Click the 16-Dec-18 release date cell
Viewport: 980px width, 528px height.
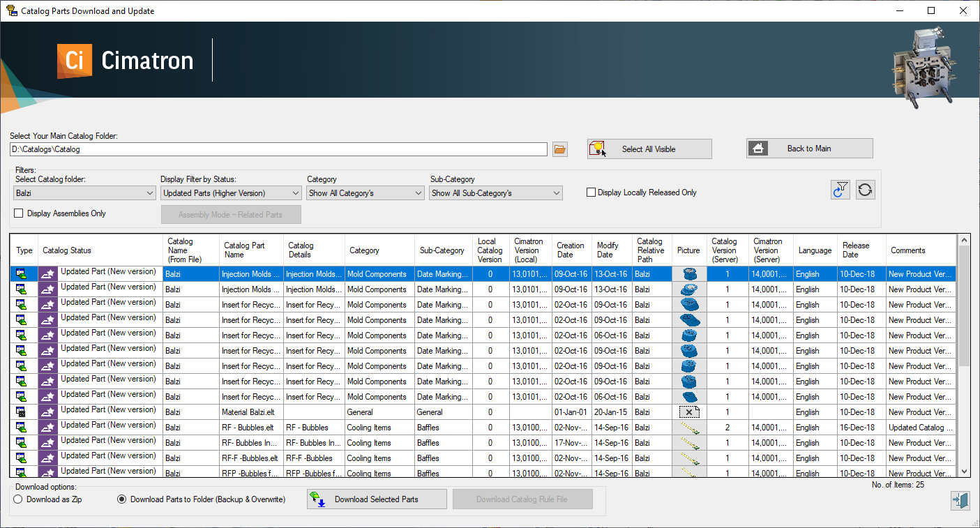point(861,428)
